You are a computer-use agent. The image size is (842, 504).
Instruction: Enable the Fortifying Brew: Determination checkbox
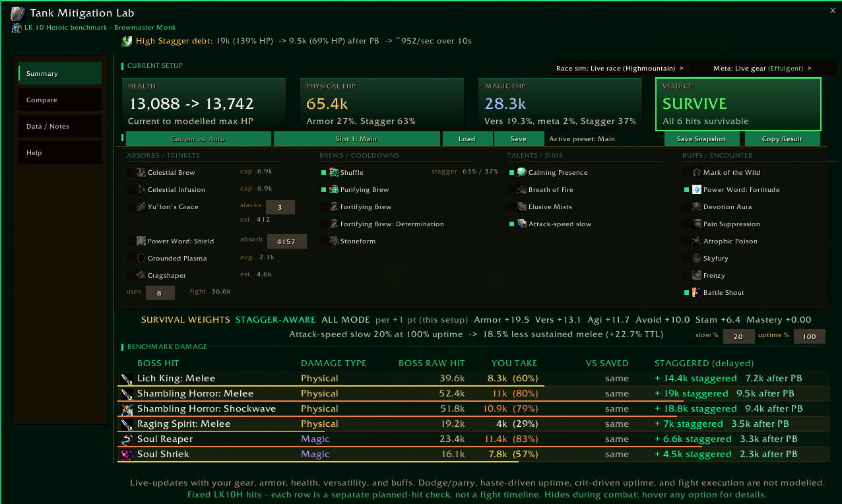tap(324, 224)
